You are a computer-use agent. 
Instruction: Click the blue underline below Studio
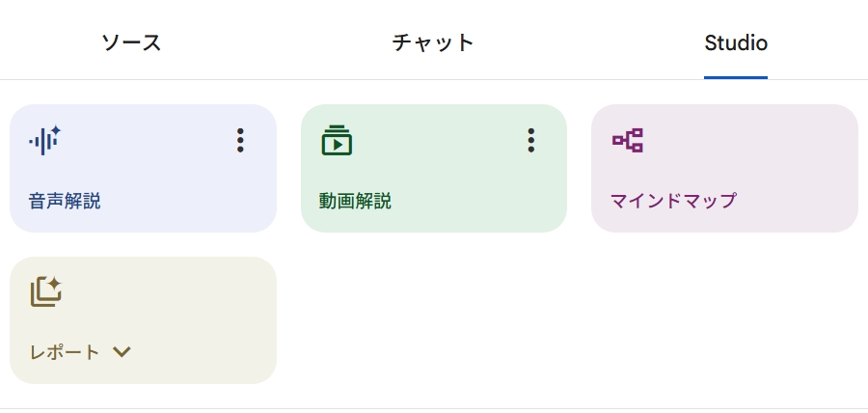click(x=736, y=77)
